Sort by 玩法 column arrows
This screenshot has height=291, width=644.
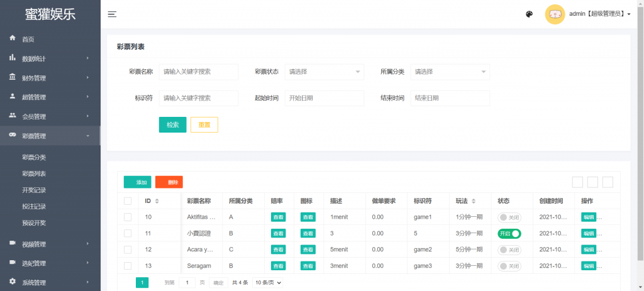[474, 201]
